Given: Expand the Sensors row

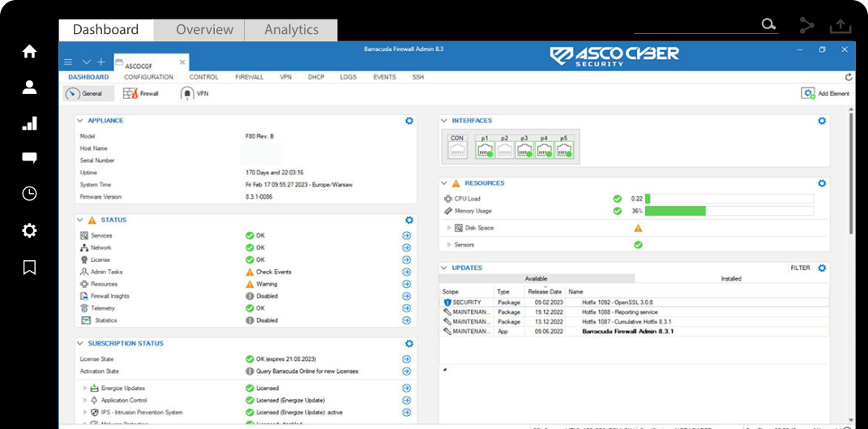Looking at the screenshot, I should click(449, 244).
